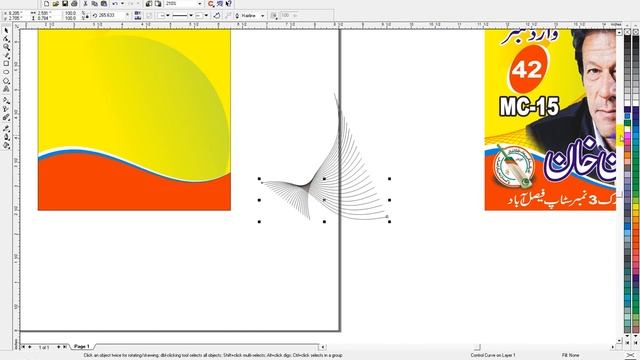Image resolution: width=640 pixels, height=360 pixels.
Task: Open the undo history dropdown arrow
Action: pyautogui.click(x=122, y=4)
